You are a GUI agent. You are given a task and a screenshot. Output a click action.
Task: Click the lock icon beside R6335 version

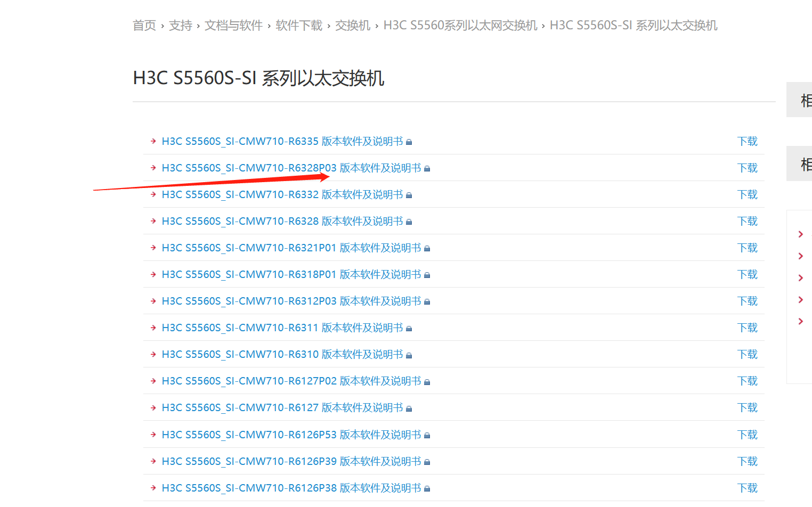tap(409, 142)
